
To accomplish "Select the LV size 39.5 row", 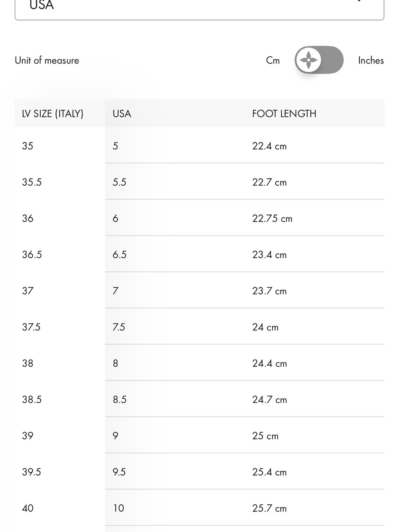I will tap(199, 472).
